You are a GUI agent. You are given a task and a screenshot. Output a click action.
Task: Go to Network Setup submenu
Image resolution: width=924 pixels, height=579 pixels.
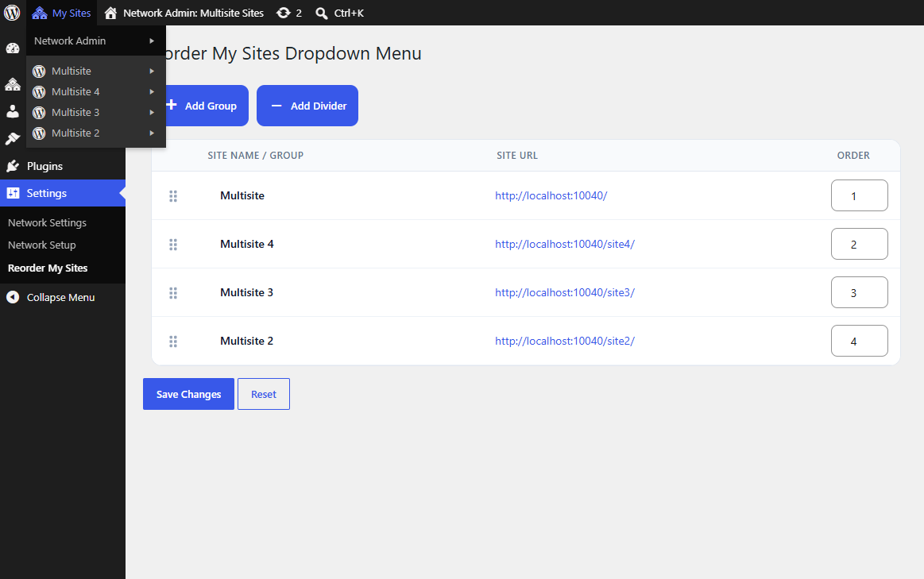pyautogui.click(x=42, y=245)
